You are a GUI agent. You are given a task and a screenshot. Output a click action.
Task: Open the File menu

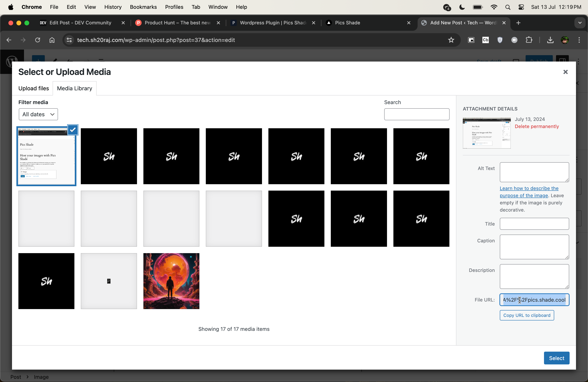(54, 7)
